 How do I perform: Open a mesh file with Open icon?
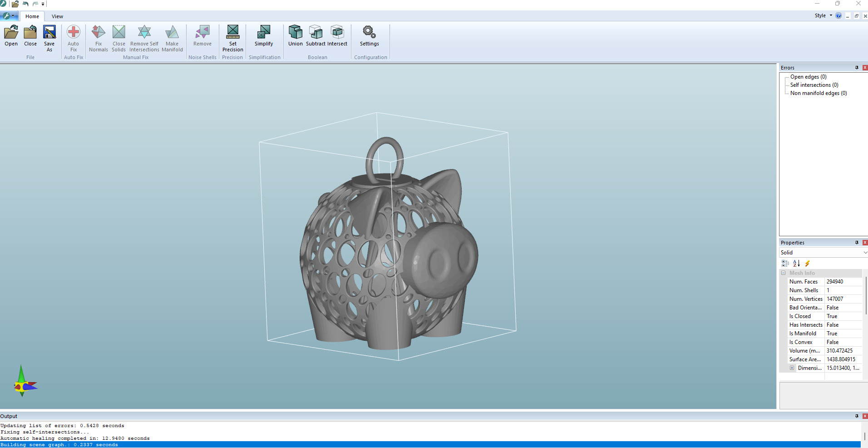click(x=11, y=36)
